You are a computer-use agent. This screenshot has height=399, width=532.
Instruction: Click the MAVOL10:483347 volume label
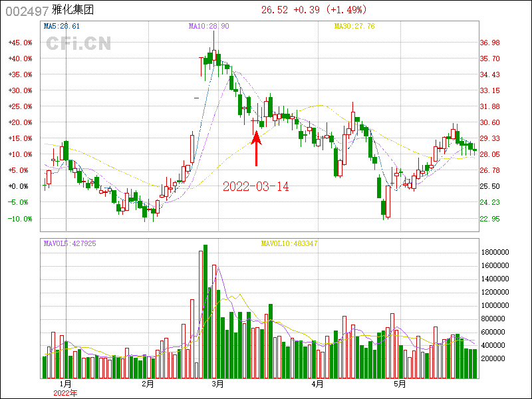289,243
